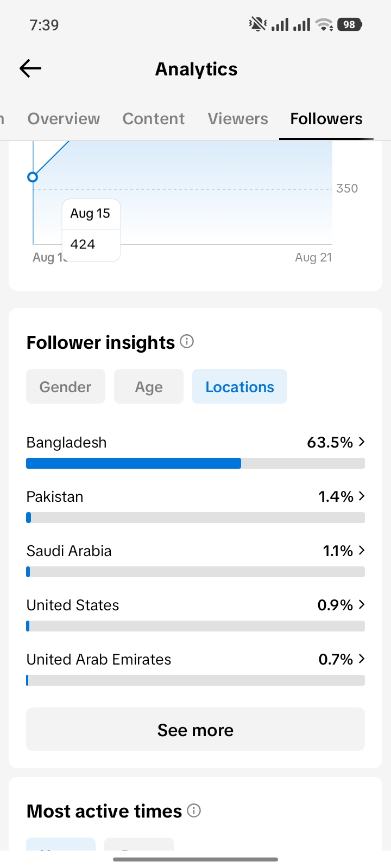Tap the back arrow icon
This screenshot has width=391, height=868.
30,68
